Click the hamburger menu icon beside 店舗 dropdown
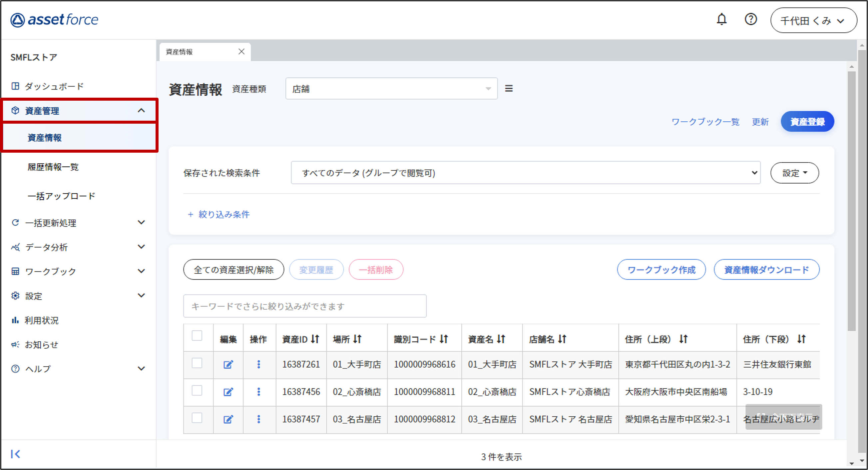 (509, 88)
